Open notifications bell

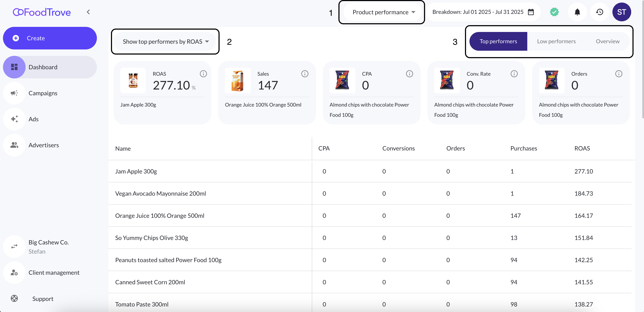point(577,12)
